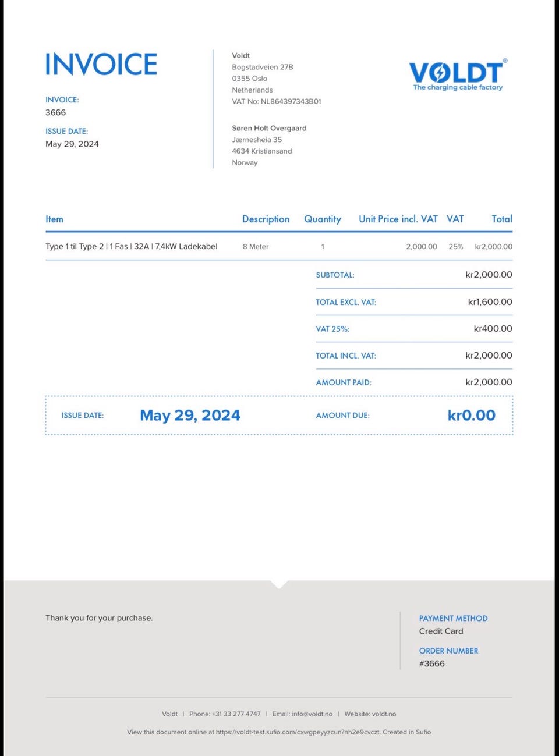Open the voldt.no website link in footer
This screenshot has width=559, height=756.
(384, 714)
